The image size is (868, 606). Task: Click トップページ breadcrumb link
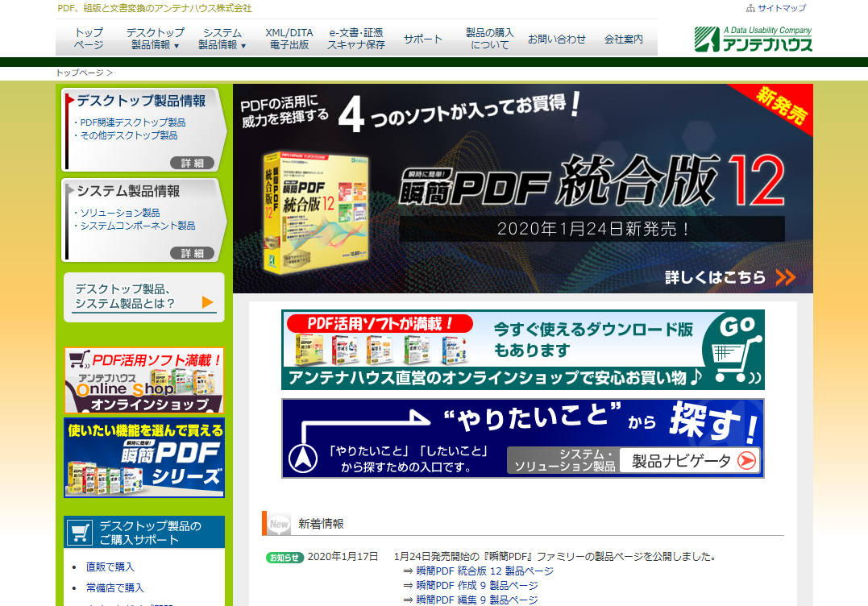coord(81,73)
